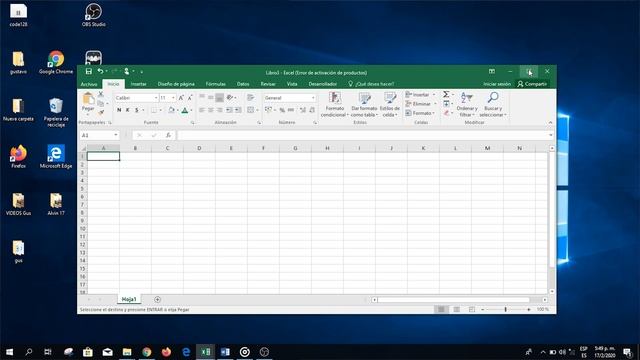
Task: Open ribbon display options in the title bar
Action: coord(492,71)
